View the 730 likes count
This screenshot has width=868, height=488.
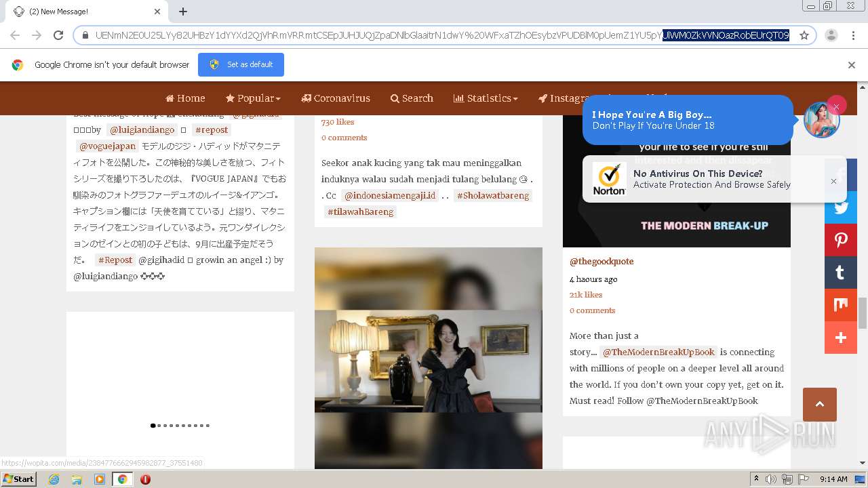pyautogui.click(x=338, y=122)
